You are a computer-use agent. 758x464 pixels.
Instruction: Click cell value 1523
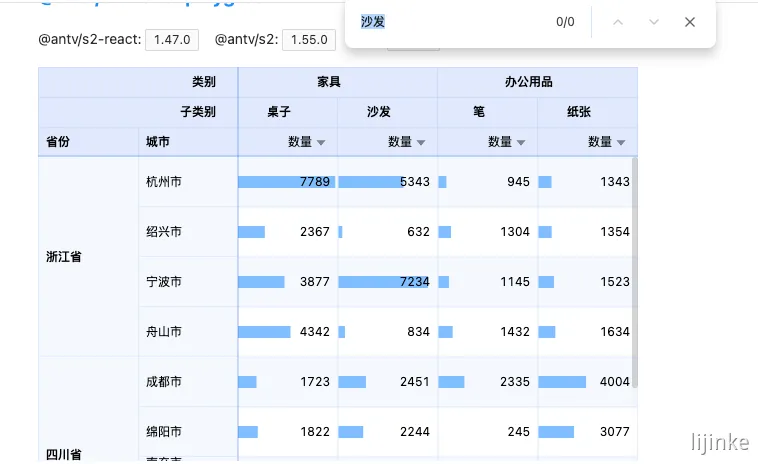point(615,282)
